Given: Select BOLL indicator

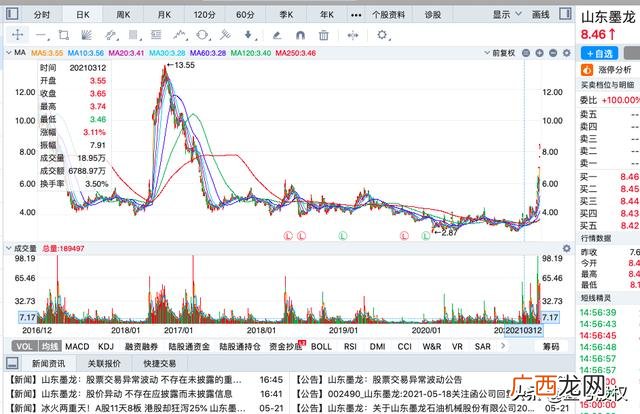Looking at the screenshot, I should point(321,346).
